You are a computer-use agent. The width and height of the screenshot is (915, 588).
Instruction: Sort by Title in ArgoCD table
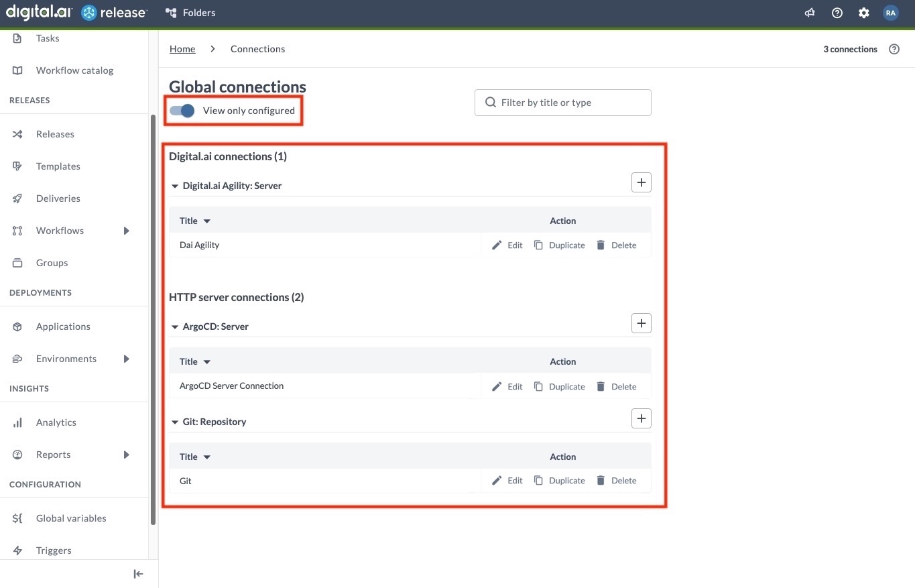click(x=195, y=361)
